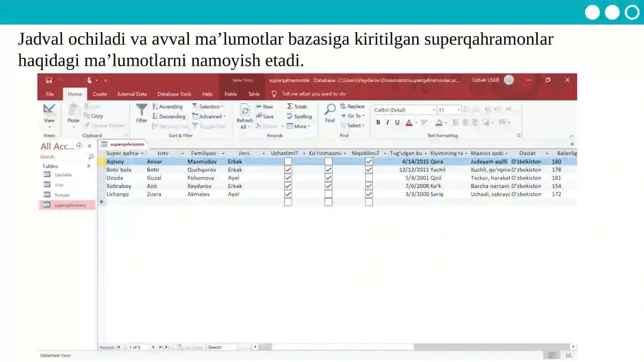Add a New record from the Records group
Image resolution: width=644 pixels, height=362 pixels.
click(x=264, y=107)
